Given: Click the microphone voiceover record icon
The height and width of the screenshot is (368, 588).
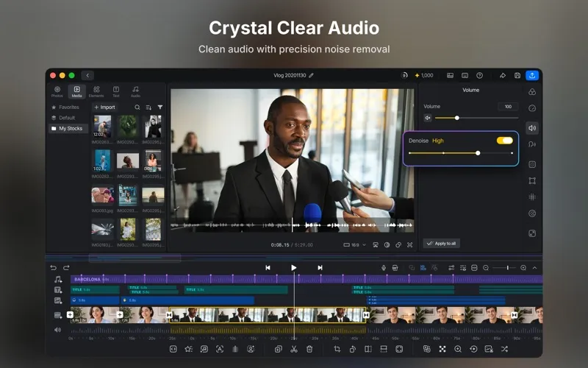Looking at the screenshot, I should click(x=384, y=268).
